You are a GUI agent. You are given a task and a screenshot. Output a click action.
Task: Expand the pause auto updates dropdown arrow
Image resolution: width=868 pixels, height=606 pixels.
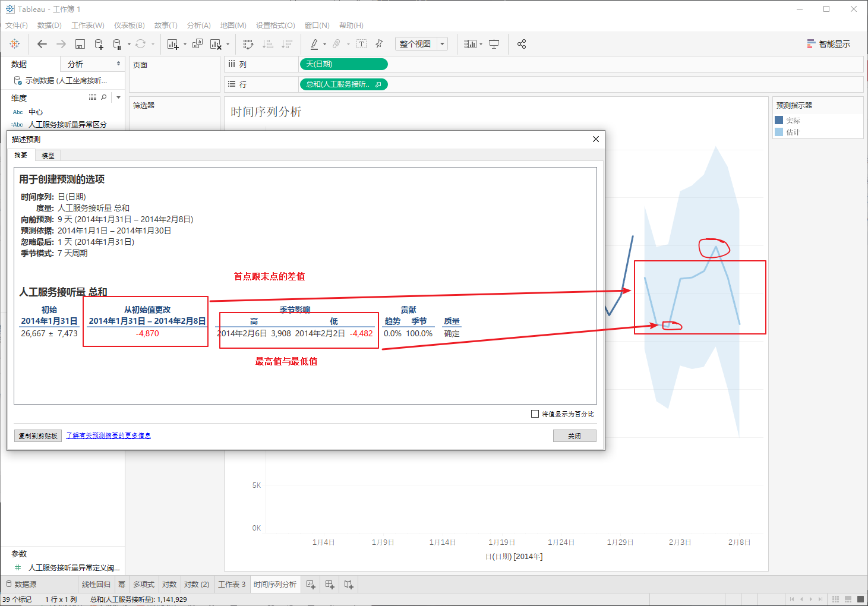pos(129,44)
